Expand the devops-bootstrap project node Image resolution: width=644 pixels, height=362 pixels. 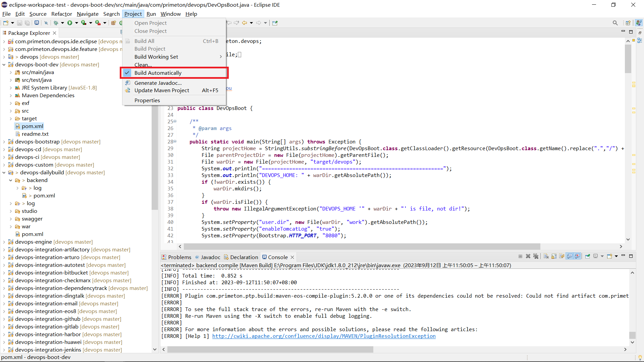pos(4,142)
